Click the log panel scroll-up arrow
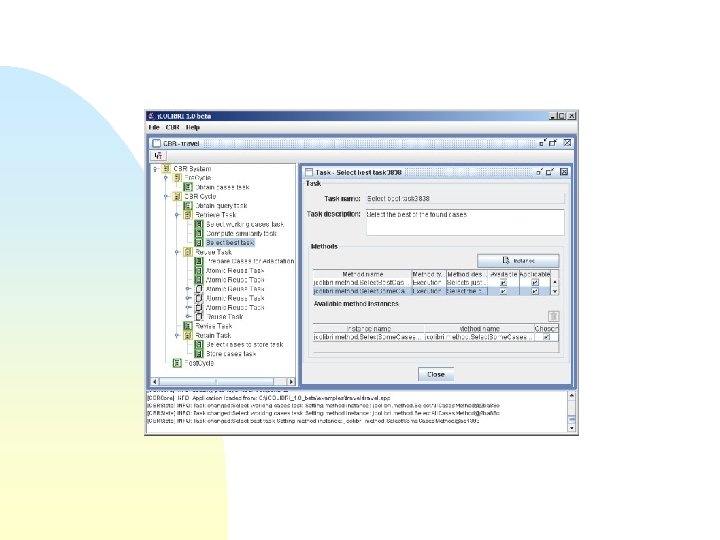 click(572, 395)
